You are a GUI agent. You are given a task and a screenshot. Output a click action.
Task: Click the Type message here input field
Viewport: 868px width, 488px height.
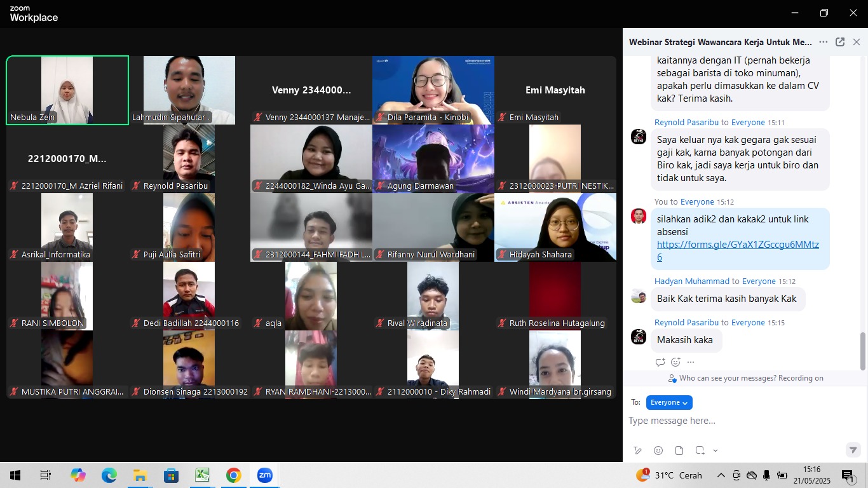tap(731, 421)
